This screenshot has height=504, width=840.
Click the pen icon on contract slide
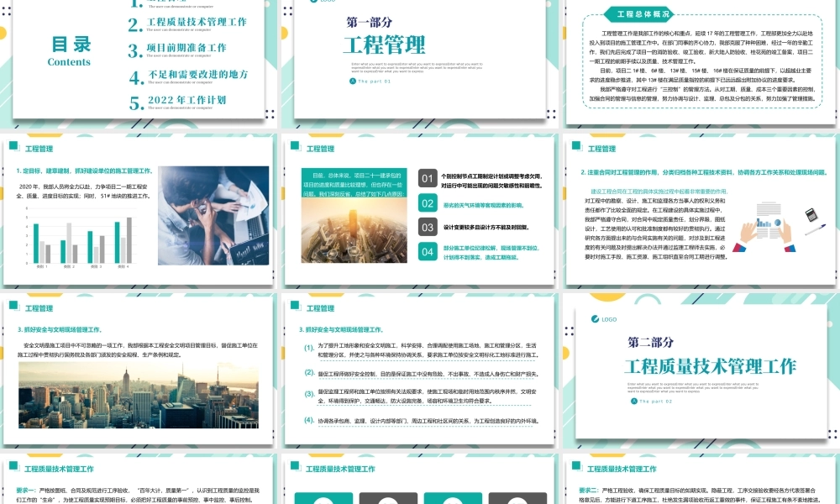815,230
